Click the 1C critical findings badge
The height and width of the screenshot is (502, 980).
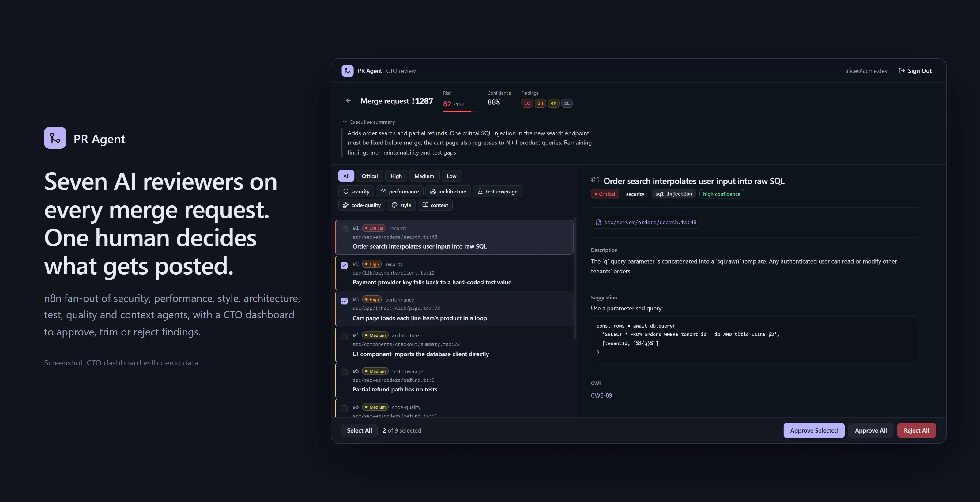pos(527,103)
